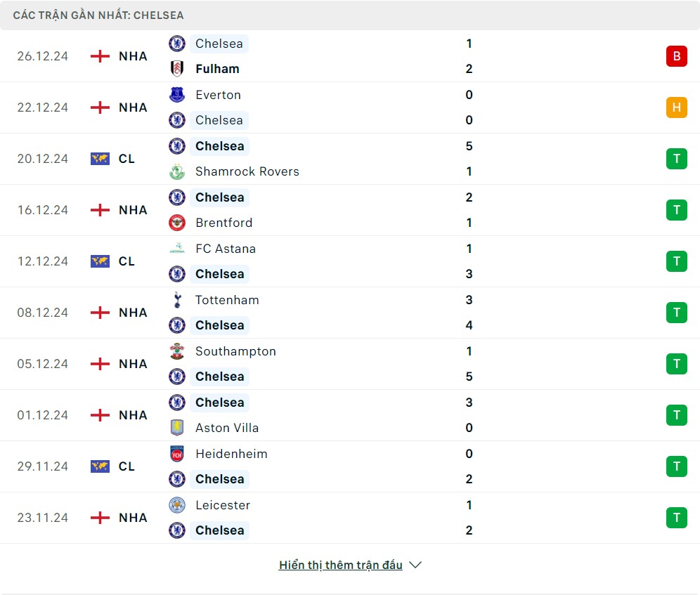Click the orange H draw badge
700x595 pixels.
pyautogui.click(x=676, y=107)
